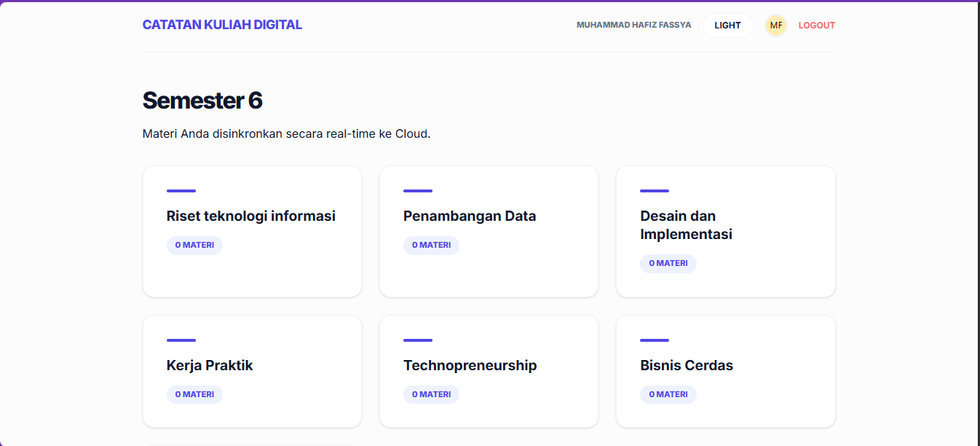Click the Semester 6 heading
The width and height of the screenshot is (980, 446).
(202, 101)
